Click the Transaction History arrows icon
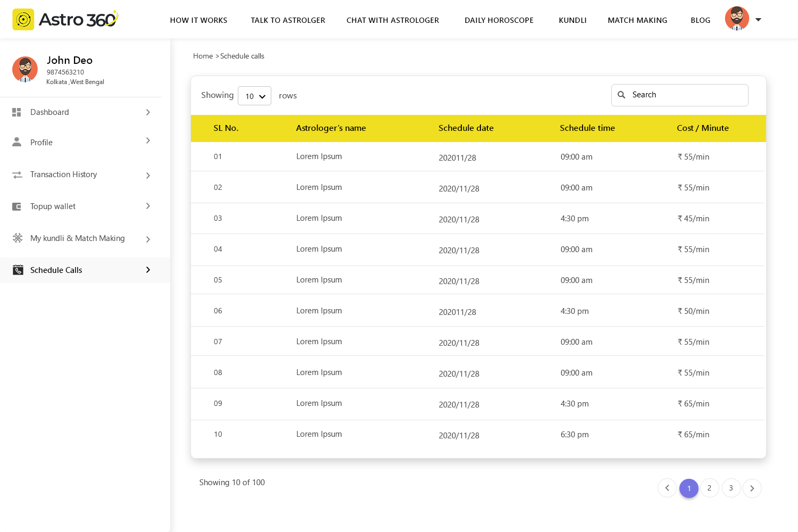The image size is (798, 532). point(18,175)
